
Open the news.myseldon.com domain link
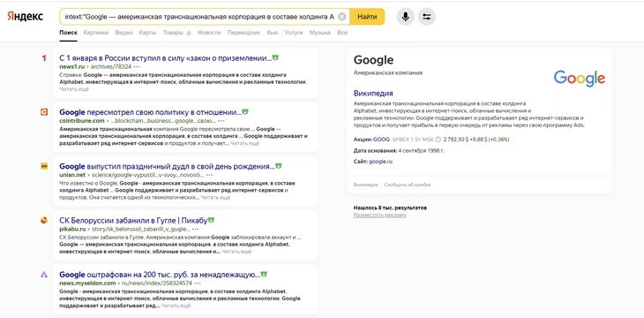point(87,284)
